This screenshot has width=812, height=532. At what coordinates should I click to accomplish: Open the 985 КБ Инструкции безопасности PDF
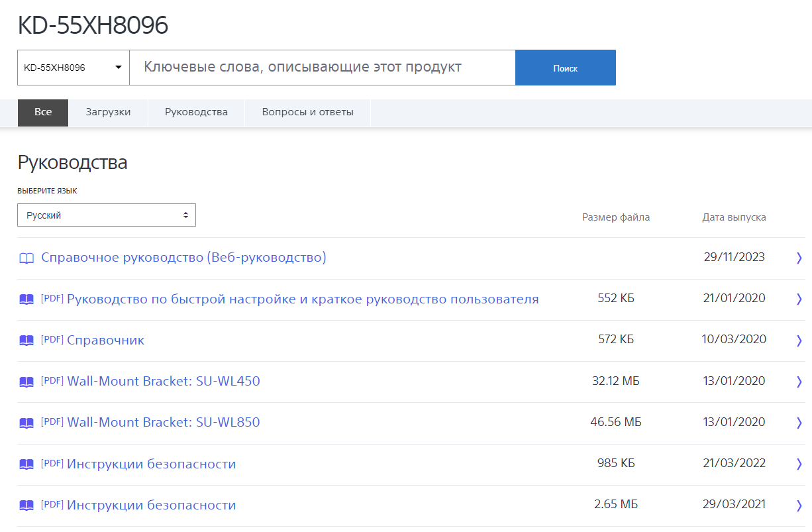(151, 464)
